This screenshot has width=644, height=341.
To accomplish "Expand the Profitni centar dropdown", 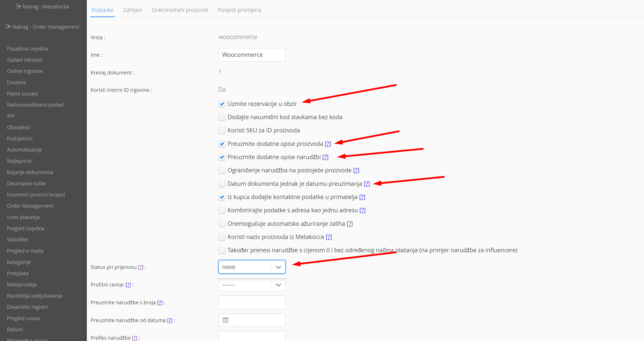I will (x=252, y=285).
